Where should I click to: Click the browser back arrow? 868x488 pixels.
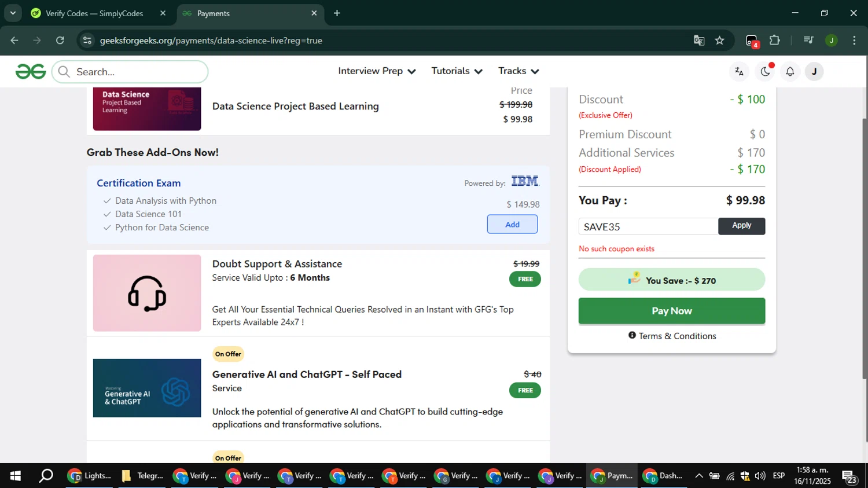click(x=14, y=41)
